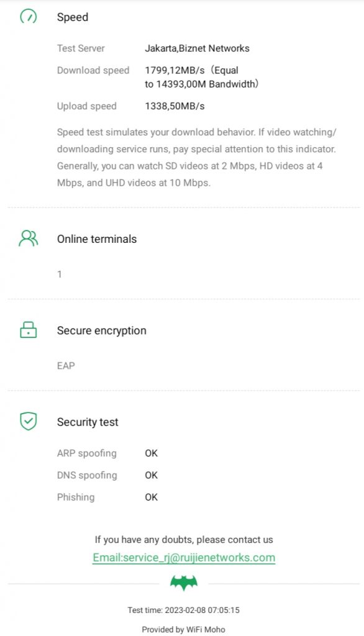This screenshot has height=636, width=364.
Task: Click the 1338,50MB/s upload speed value
Action: tap(175, 106)
